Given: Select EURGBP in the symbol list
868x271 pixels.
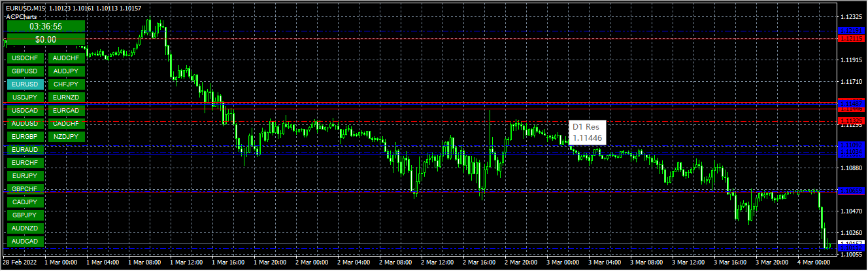Looking at the screenshot, I should pyautogui.click(x=25, y=136).
